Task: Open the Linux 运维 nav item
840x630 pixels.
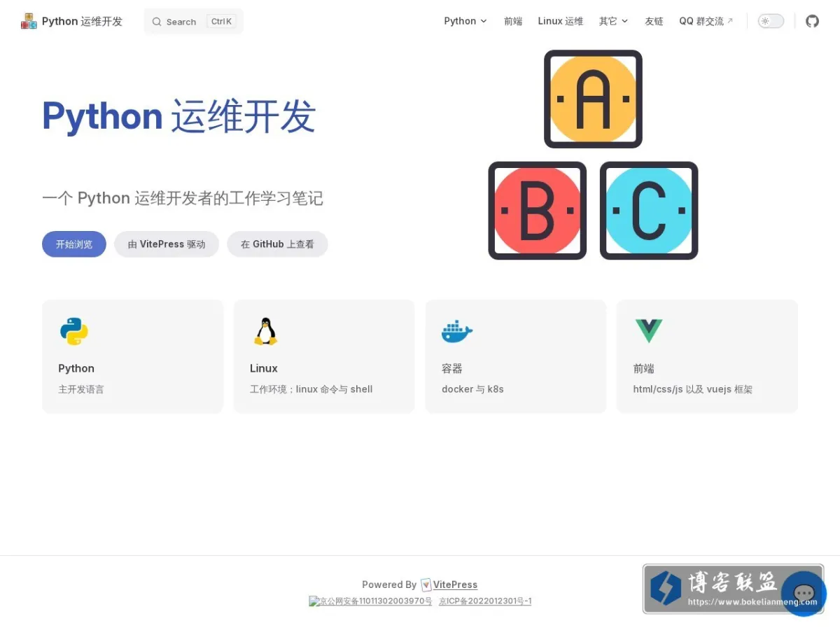Action: point(561,21)
